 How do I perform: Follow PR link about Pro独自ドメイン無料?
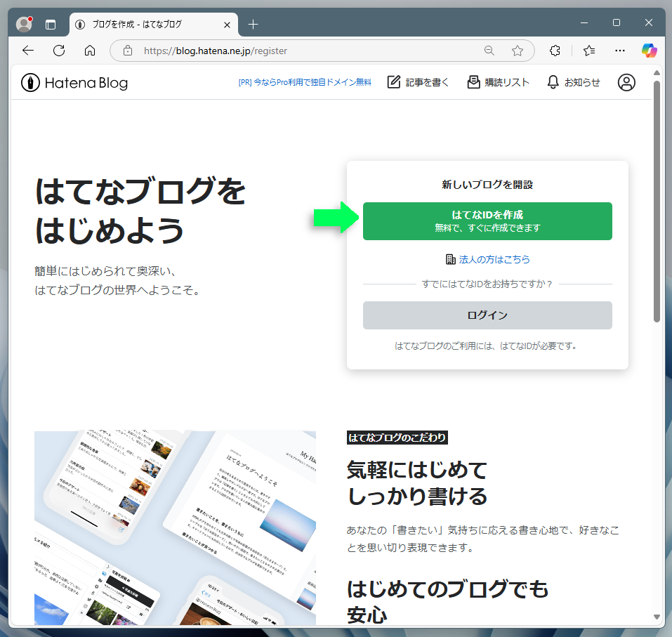[x=305, y=82]
